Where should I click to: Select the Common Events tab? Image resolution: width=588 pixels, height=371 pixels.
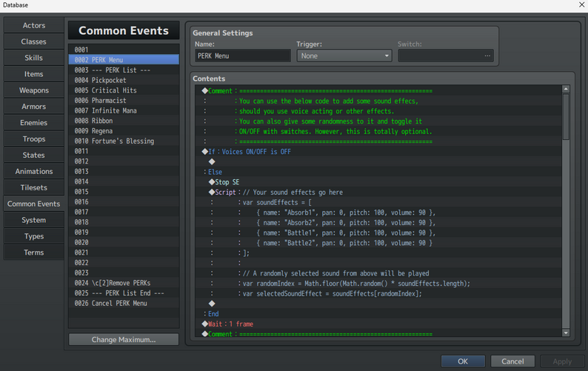coord(34,204)
